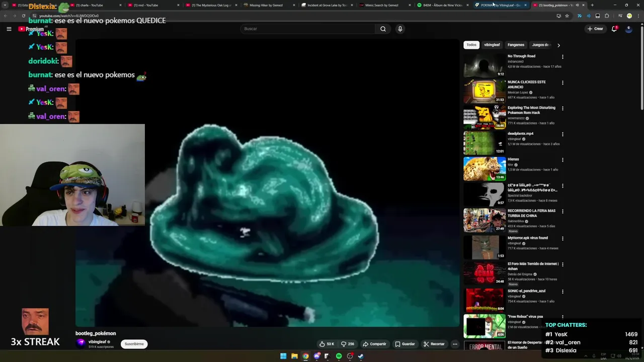Viewport: 644px width, 362px height.
Task: Open El Foro Más Temido de Internet title
Action: (x=533, y=266)
